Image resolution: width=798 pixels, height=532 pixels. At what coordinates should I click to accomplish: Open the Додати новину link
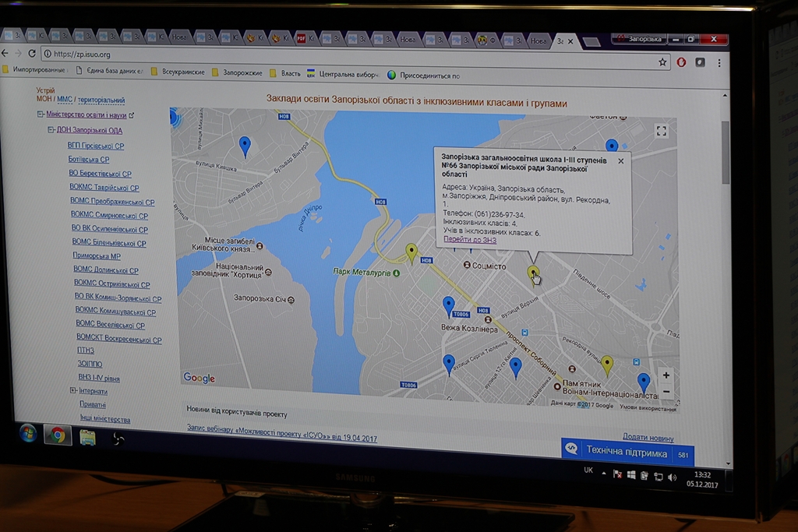click(648, 437)
